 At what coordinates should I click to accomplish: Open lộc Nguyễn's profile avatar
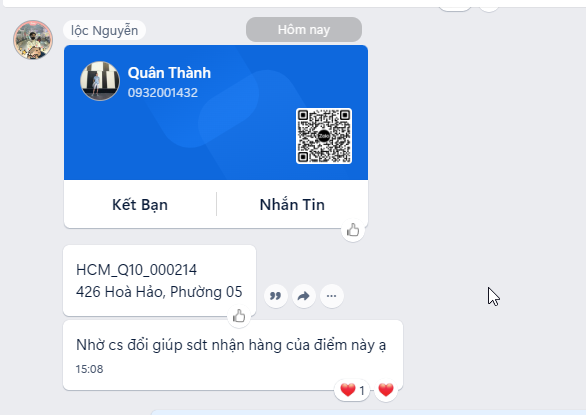click(x=33, y=40)
